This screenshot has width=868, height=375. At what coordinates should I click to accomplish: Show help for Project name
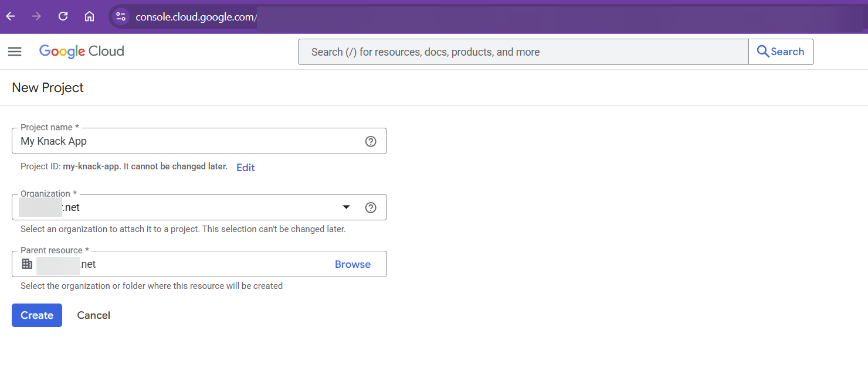point(371,141)
